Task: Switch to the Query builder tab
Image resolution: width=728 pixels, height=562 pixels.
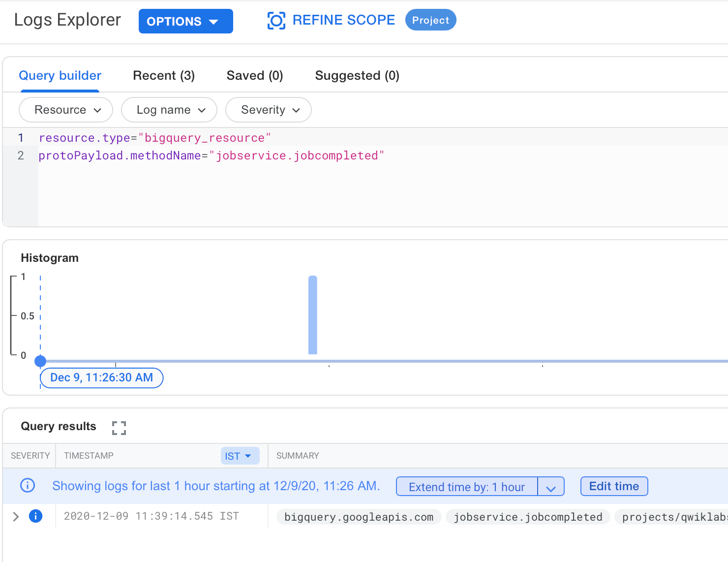Action: 60,75
